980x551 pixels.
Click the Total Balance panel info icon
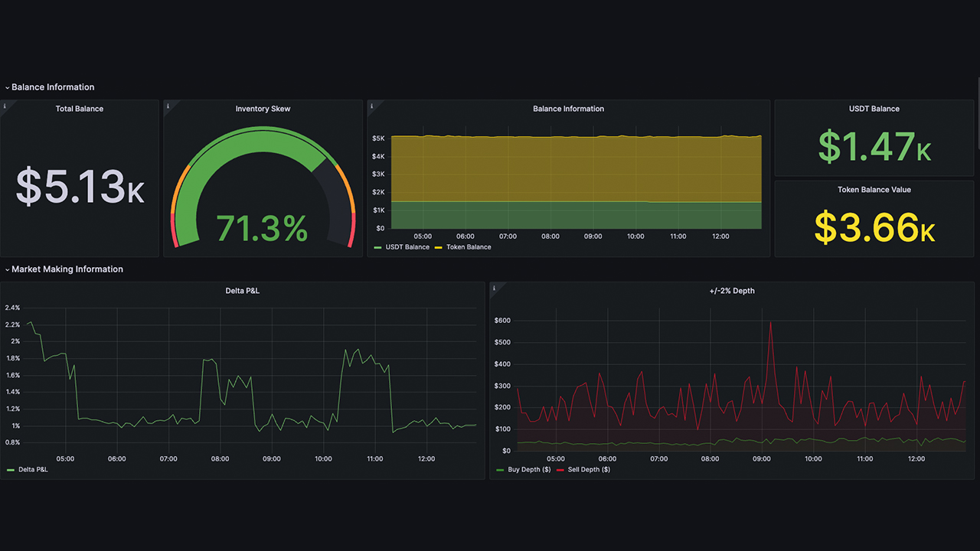click(x=5, y=106)
